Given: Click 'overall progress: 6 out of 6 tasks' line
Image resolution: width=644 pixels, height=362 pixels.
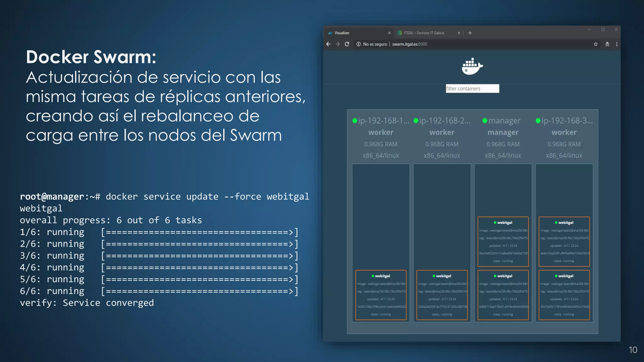Looking at the screenshot, I should click(111, 220).
